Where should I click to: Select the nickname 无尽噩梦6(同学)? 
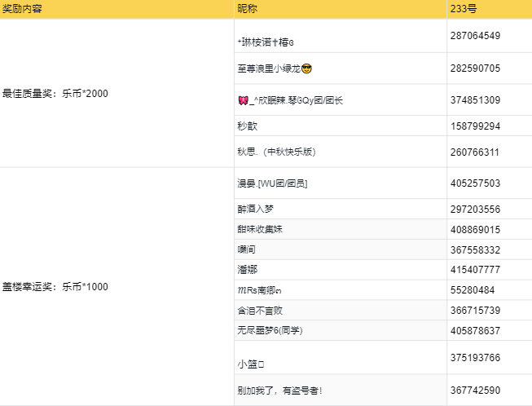tap(270, 330)
